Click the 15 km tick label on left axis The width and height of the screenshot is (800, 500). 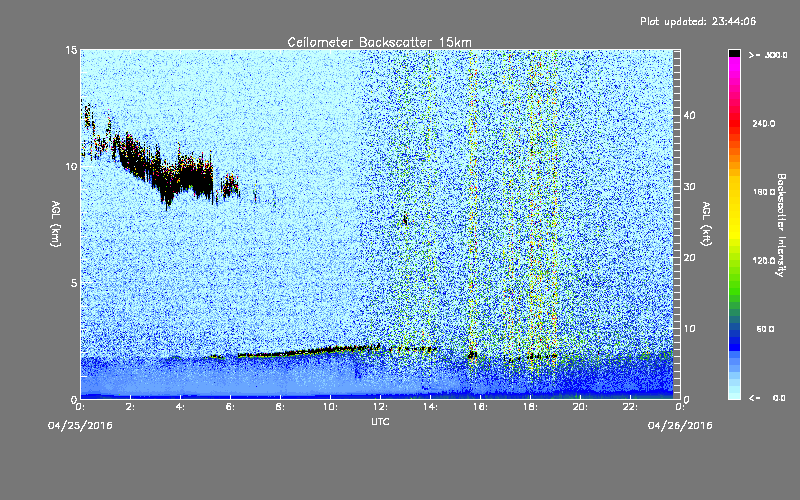[x=71, y=50]
